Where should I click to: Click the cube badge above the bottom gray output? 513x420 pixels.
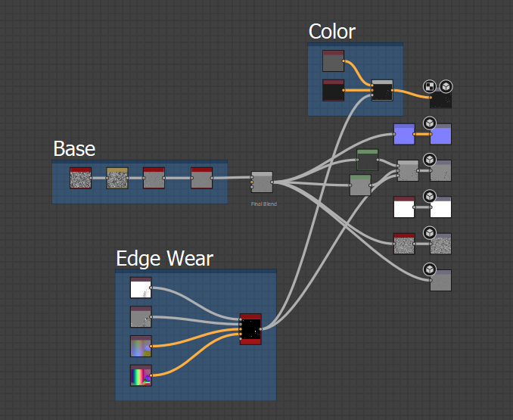pos(430,269)
